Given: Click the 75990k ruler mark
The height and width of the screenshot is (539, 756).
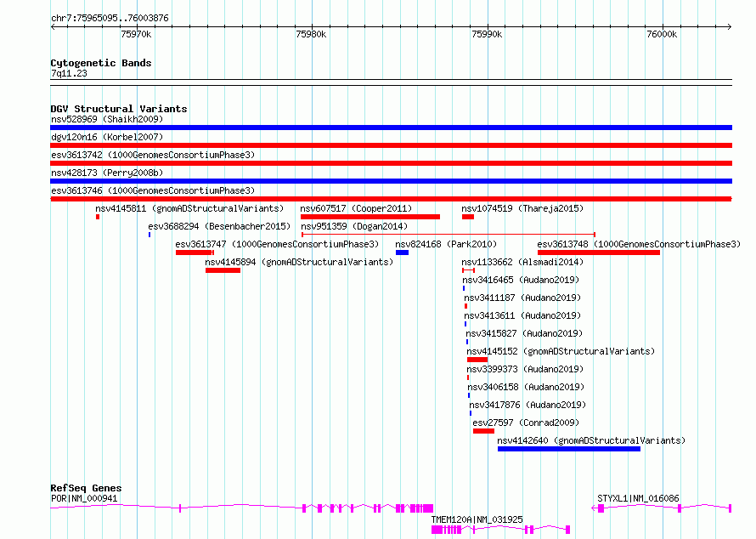Looking at the screenshot, I should (487, 34).
